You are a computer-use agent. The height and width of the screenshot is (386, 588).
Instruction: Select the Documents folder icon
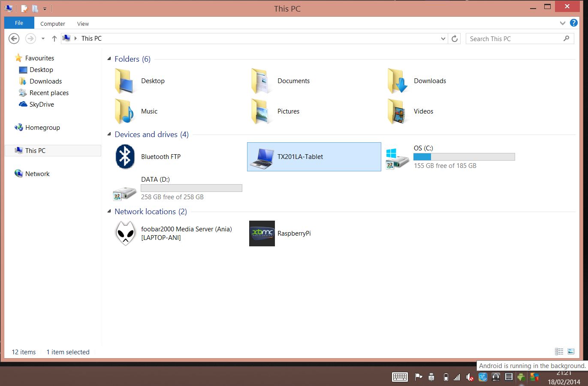click(x=260, y=81)
